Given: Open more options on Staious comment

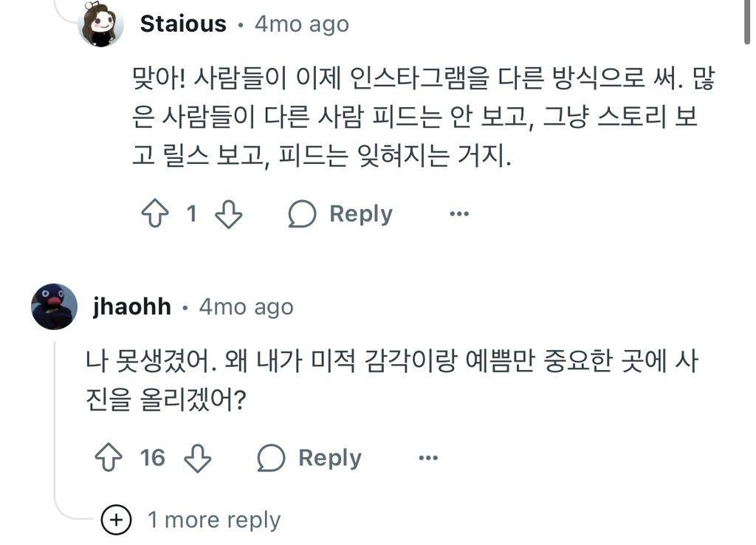Looking at the screenshot, I should tap(459, 214).
